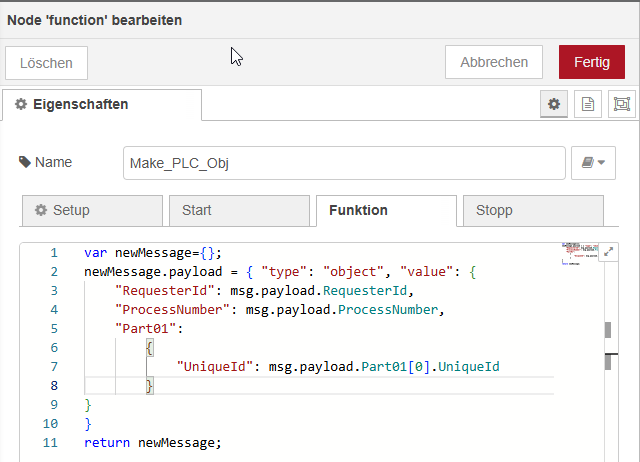Open the node description document icon
The width and height of the screenshot is (640, 462).
click(x=588, y=104)
